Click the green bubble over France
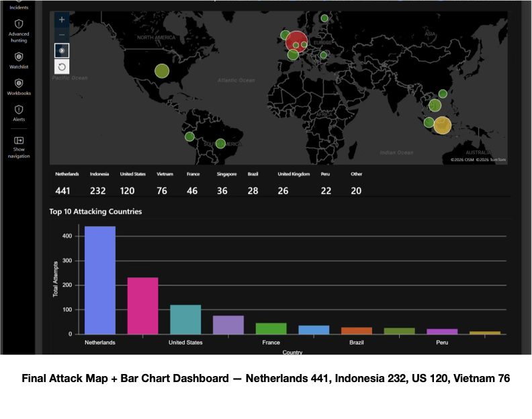The width and height of the screenshot is (532, 419). 293,54
